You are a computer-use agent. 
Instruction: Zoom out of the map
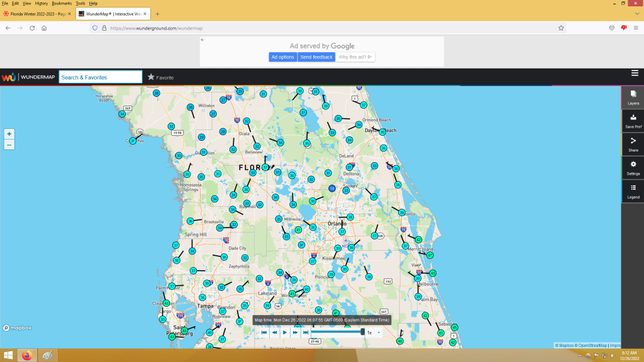coord(9,145)
